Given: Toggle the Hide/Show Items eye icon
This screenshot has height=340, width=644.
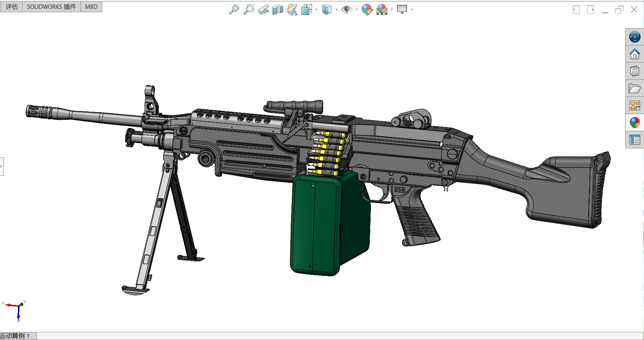Looking at the screenshot, I should pos(347,10).
